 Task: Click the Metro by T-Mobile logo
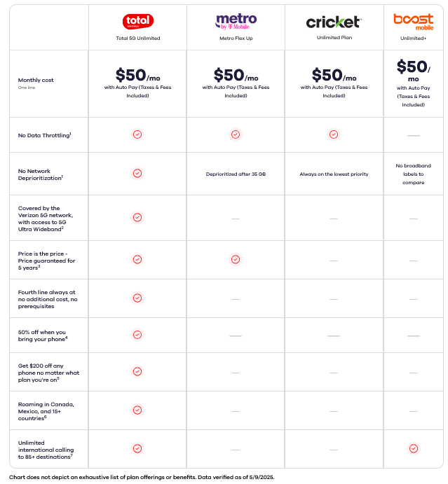[x=236, y=22]
